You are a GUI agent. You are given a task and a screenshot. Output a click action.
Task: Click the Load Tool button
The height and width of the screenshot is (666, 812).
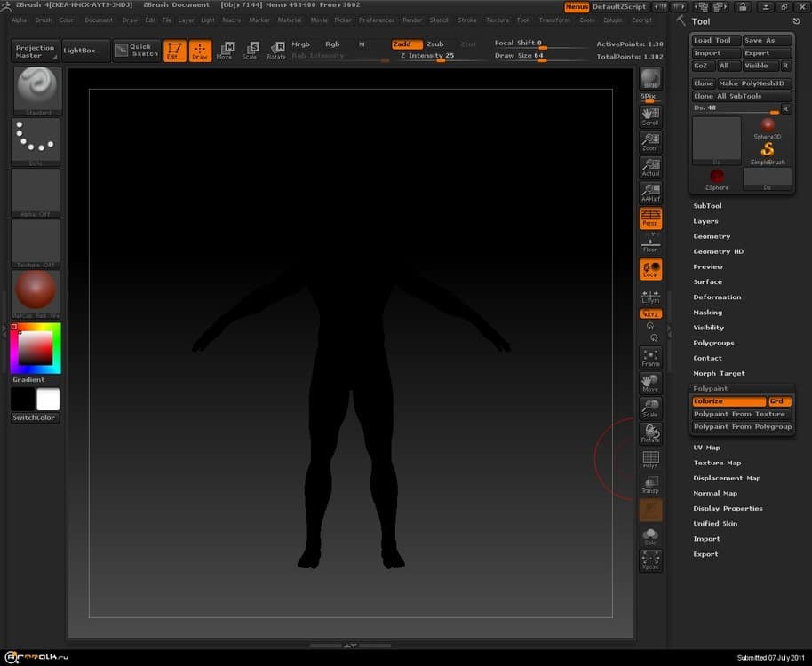coord(715,41)
